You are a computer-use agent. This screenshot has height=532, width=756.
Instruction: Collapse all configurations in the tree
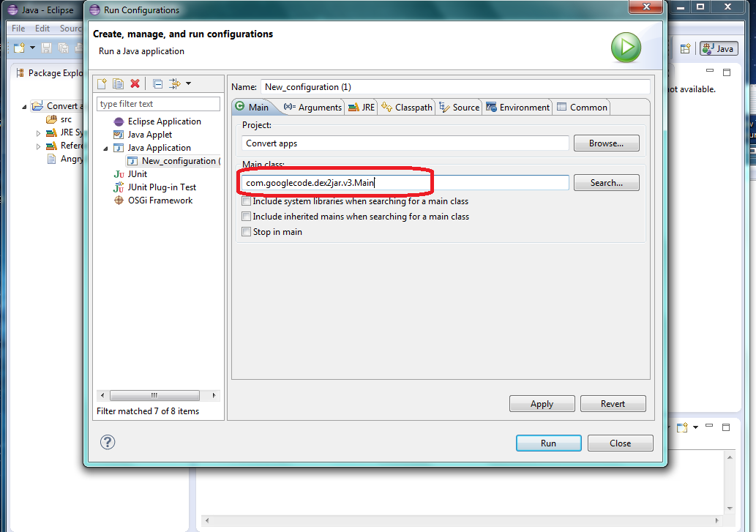click(x=157, y=84)
